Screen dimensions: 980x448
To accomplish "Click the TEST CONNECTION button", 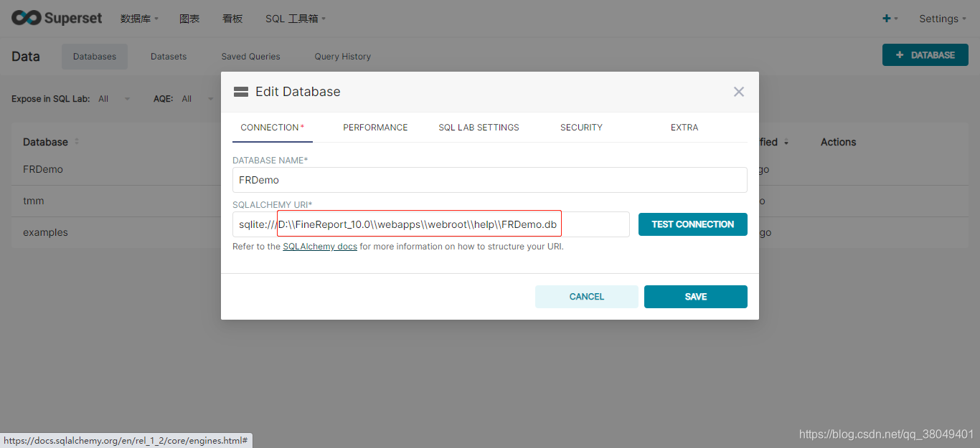I will click(x=693, y=224).
